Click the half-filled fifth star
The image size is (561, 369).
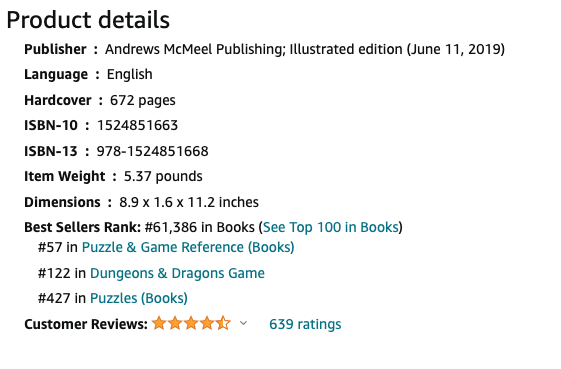(223, 323)
